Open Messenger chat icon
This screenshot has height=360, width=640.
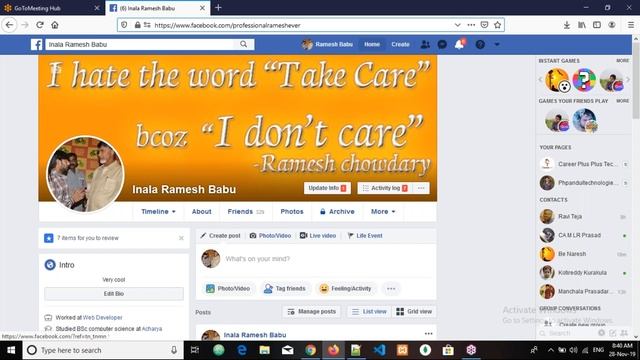click(x=442, y=44)
